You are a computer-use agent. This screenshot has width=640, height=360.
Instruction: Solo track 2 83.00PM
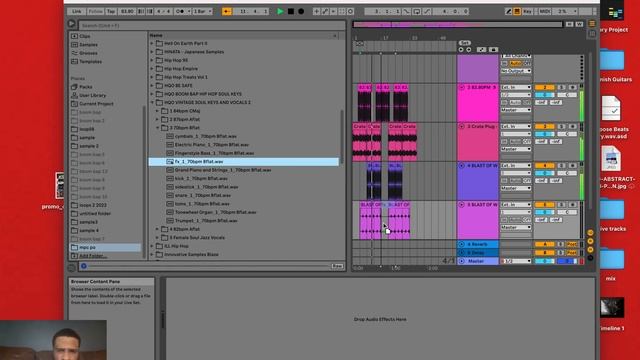(562, 87)
